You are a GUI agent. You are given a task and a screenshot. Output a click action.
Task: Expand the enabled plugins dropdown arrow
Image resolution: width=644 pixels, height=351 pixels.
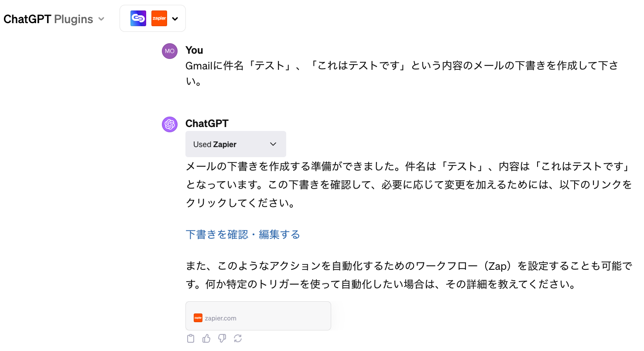coord(175,19)
